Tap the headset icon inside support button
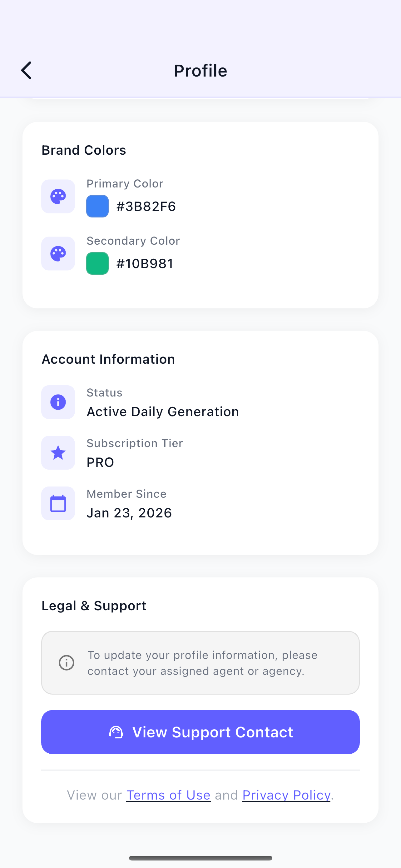Viewport: 401px width, 868px height. pyautogui.click(x=116, y=732)
